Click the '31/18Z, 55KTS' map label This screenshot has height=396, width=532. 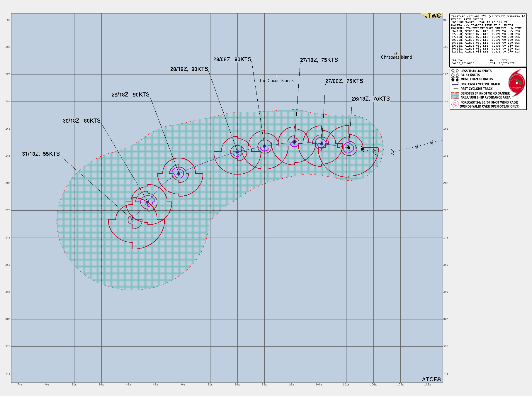click(x=41, y=154)
